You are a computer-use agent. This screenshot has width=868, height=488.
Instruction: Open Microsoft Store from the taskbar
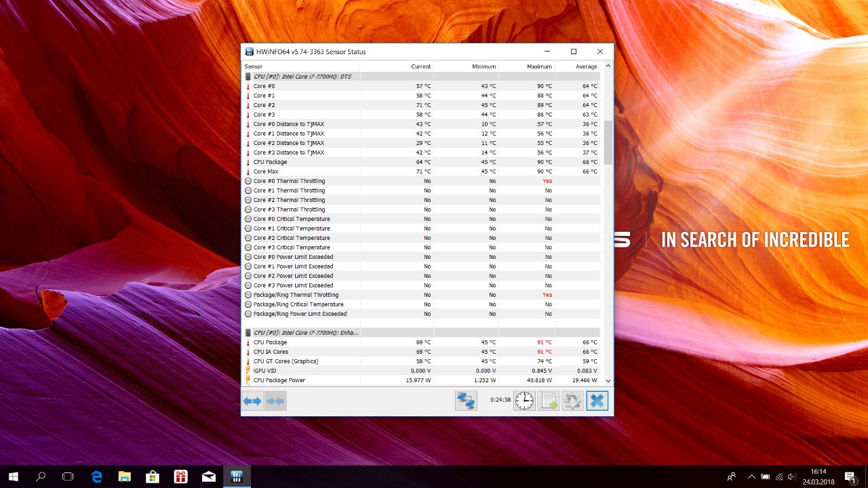(x=153, y=476)
